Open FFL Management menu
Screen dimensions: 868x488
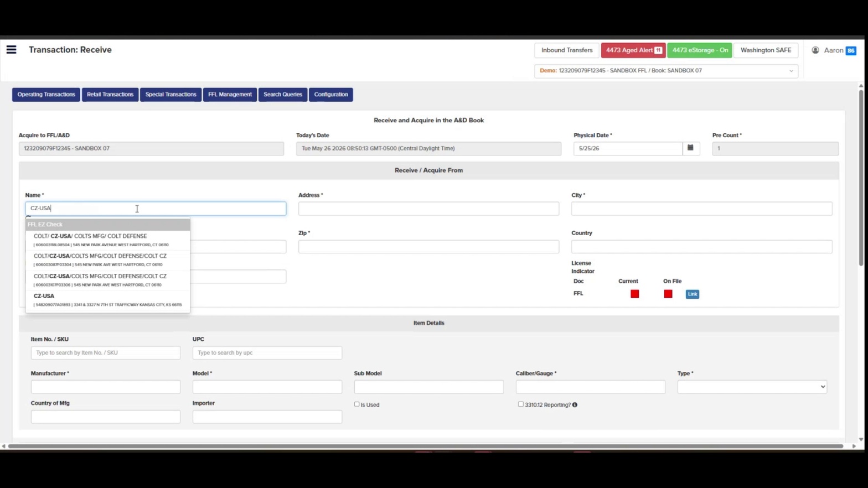230,95
